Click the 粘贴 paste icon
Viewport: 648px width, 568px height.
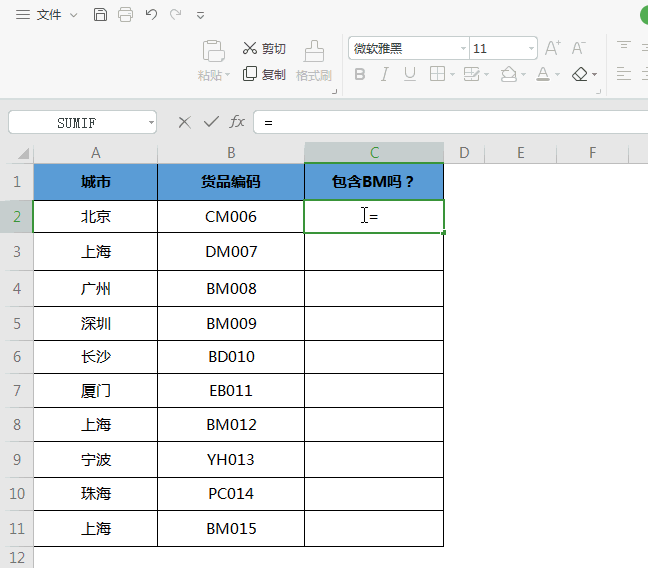(x=213, y=51)
